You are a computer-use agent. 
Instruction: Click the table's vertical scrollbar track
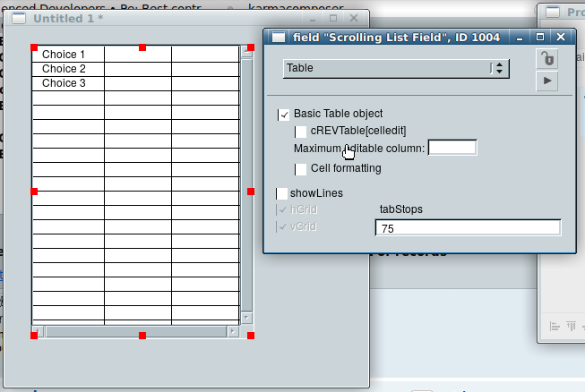(x=246, y=184)
